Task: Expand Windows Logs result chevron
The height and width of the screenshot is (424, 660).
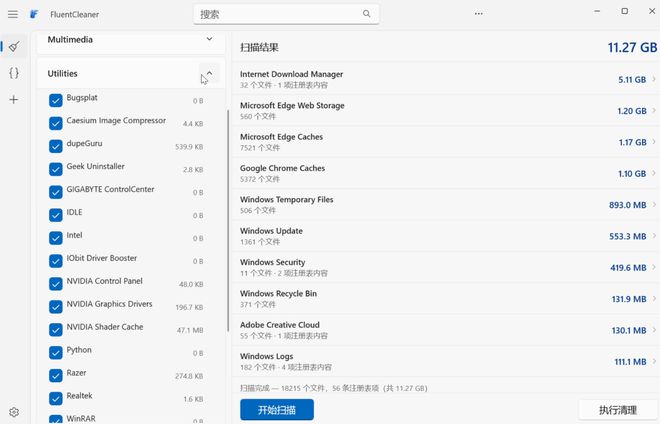Action: click(654, 361)
